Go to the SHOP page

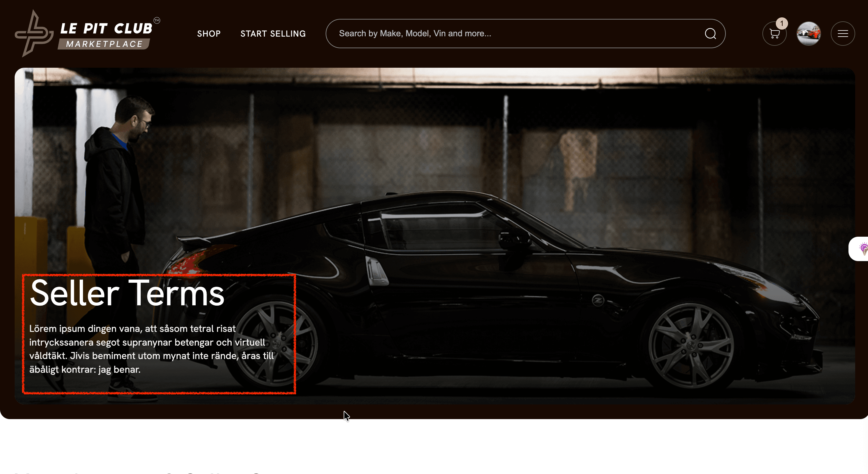point(209,34)
